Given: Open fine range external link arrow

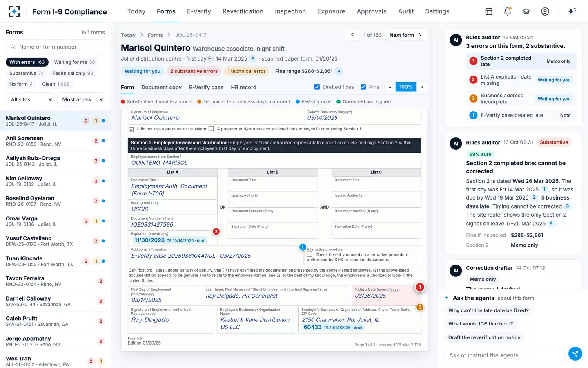Looking at the screenshot, I should pos(339,71).
